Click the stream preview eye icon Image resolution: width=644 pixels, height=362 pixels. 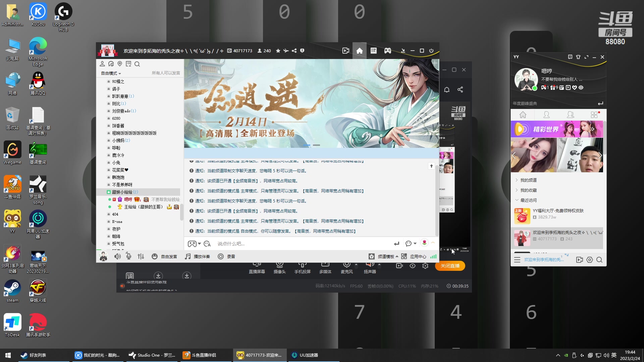tap(412, 266)
